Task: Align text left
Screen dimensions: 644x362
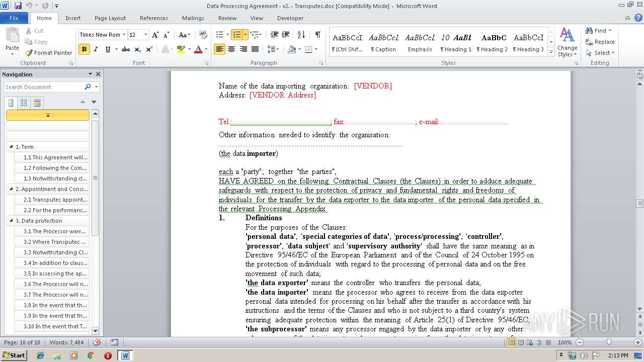Action: click(219, 49)
